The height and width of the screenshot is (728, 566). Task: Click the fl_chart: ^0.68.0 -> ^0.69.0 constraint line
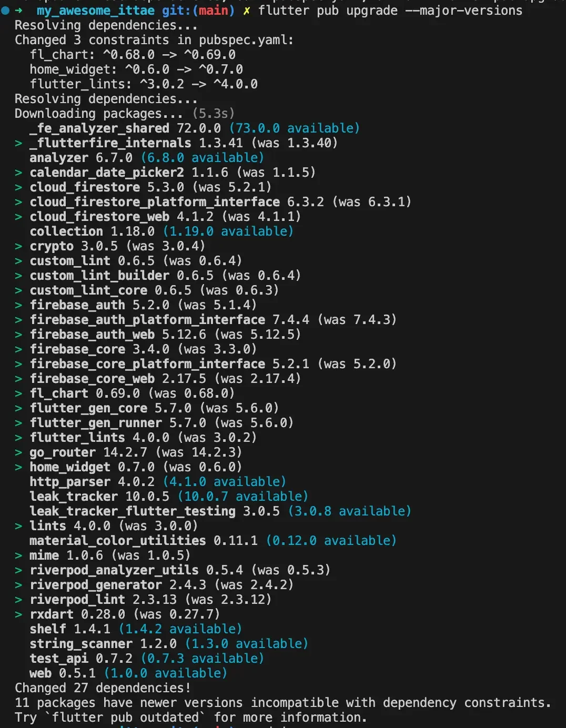coord(133,55)
